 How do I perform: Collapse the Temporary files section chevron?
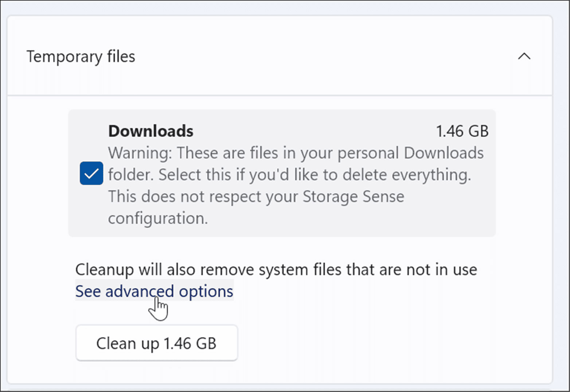(x=524, y=56)
